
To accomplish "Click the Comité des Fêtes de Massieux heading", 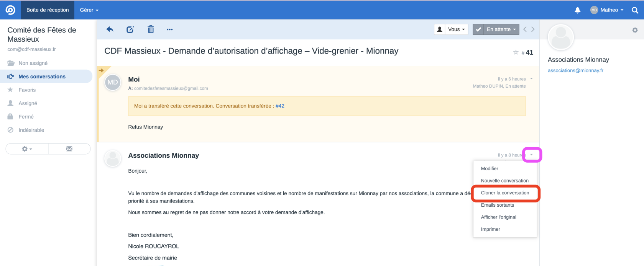I will click(42, 34).
